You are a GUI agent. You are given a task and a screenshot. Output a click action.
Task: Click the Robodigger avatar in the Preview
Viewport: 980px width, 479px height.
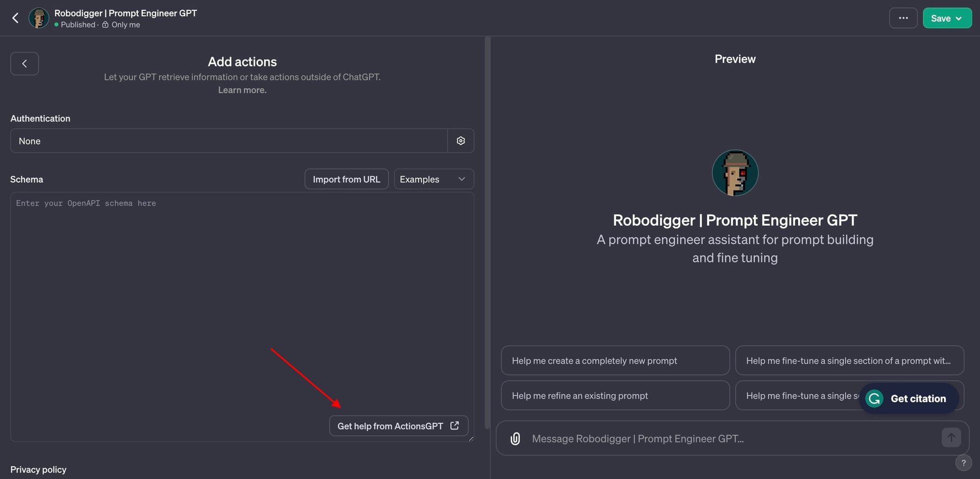735,173
